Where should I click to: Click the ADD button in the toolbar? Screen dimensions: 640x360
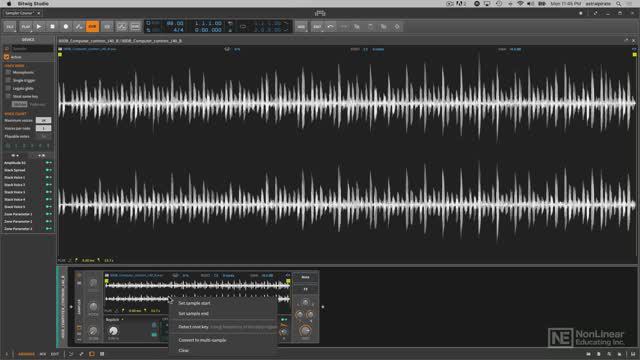pos(301,27)
